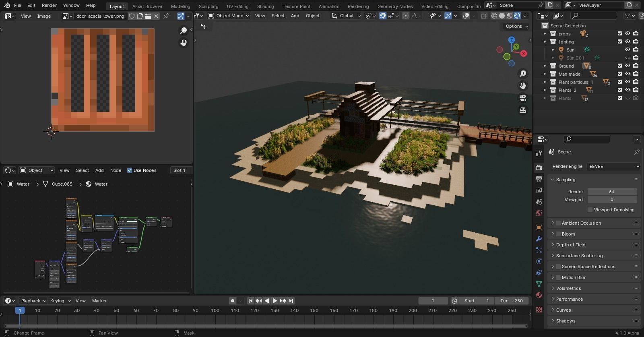Click the zoom icon in image editor
This screenshot has height=337, width=644.
[184, 31]
